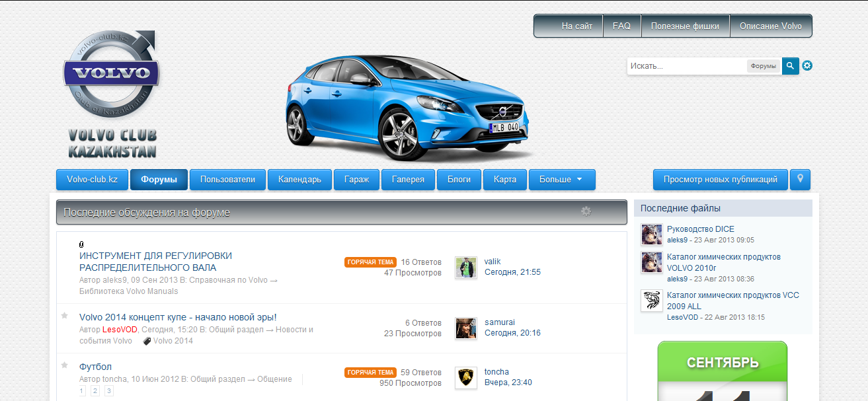Image resolution: width=868 pixels, height=401 pixels.
Task: Open valik's avatar
Action: point(466,268)
